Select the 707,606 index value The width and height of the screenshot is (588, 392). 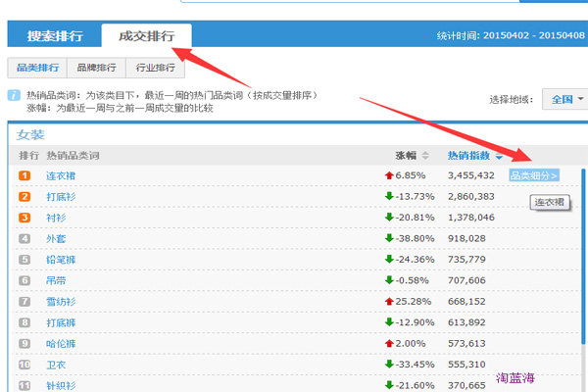pos(466,280)
